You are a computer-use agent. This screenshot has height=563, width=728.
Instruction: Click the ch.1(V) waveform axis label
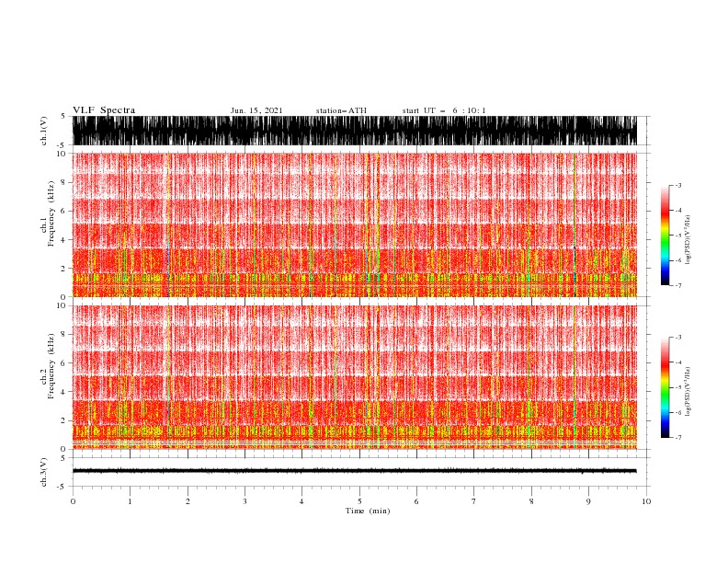coord(44,131)
